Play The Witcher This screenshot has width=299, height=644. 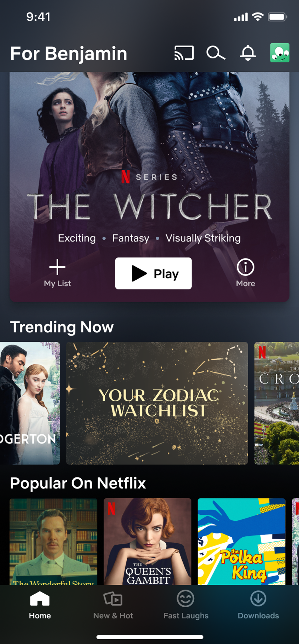click(153, 273)
